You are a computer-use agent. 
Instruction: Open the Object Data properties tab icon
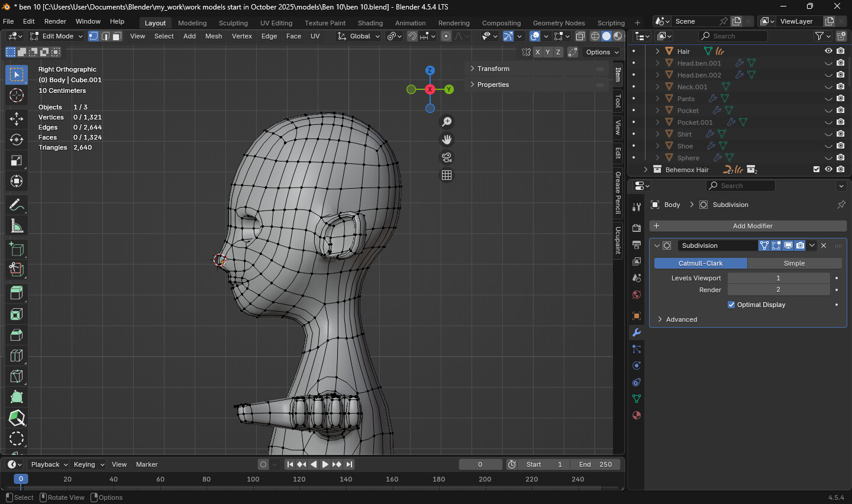(x=637, y=399)
